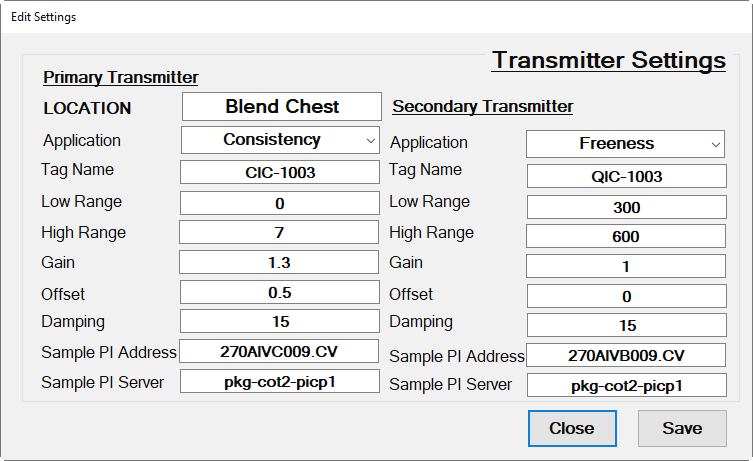Image resolution: width=753 pixels, height=461 pixels.
Task: Click the primary Sample PI Address 270AIVC009.CV
Action: (280, 351)
